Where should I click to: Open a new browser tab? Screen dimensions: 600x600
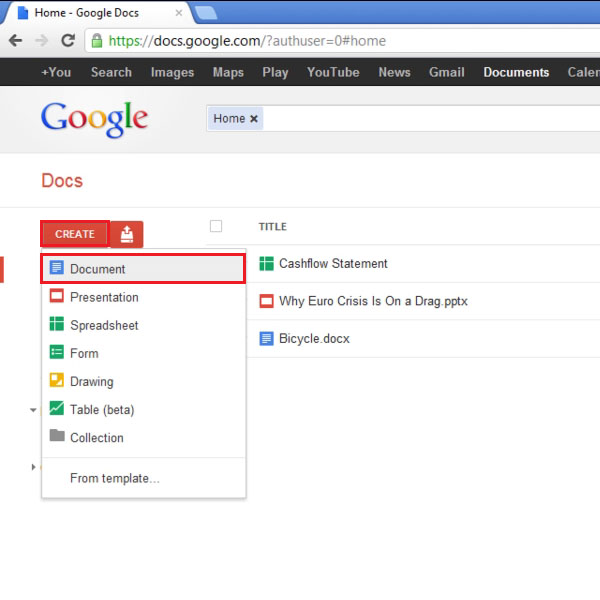[206, 13]
